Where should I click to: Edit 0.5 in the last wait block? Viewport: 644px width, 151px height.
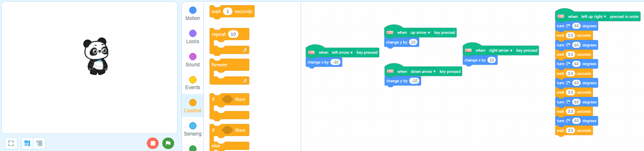coord(570,131)
